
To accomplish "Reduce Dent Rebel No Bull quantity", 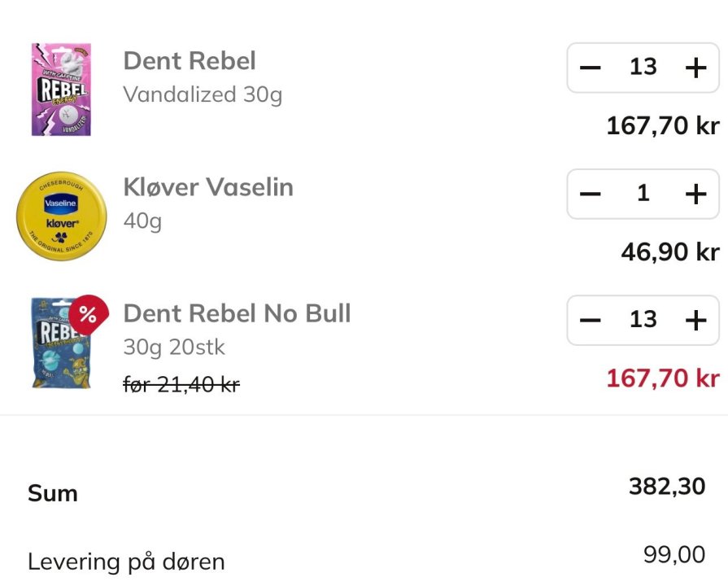I will 591,320.
